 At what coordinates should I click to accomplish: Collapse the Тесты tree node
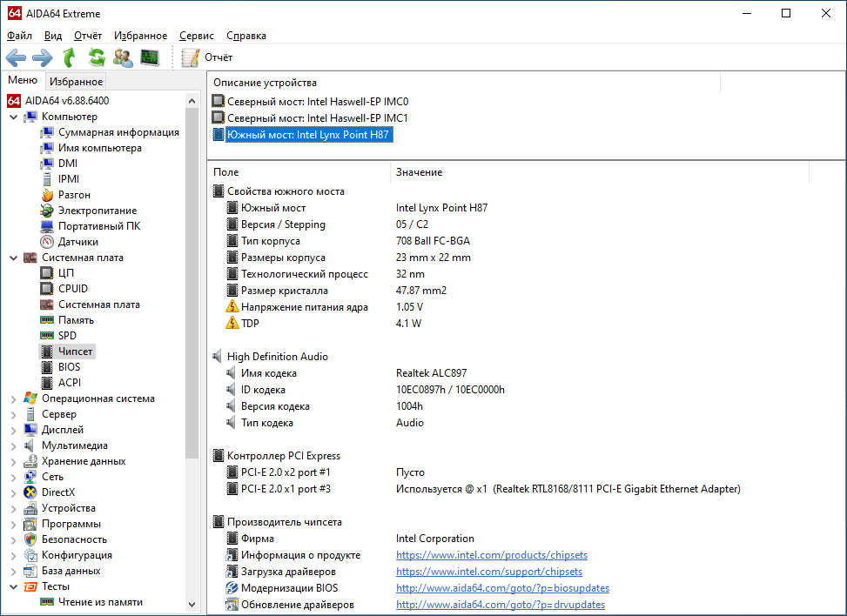click(14, 586)
